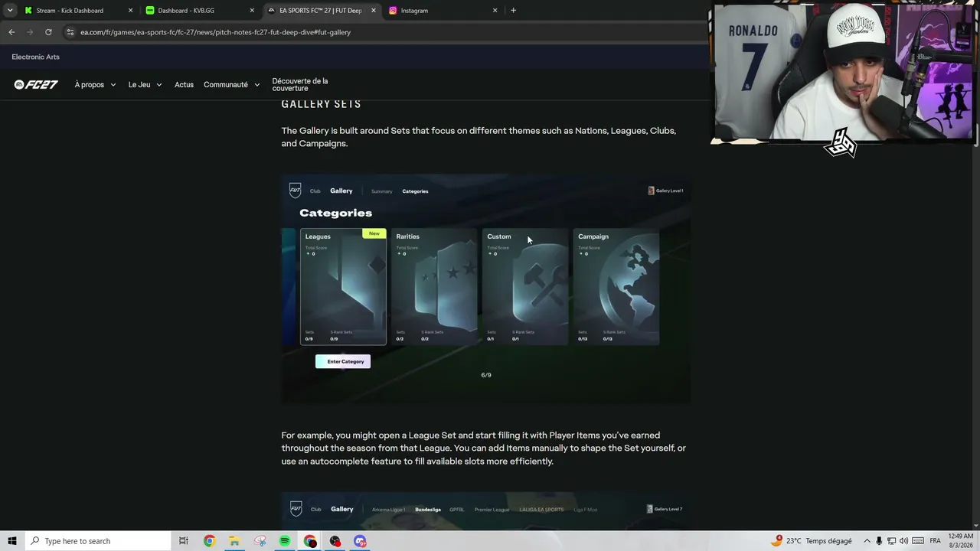The width and height of the screenshot is (980, 551).
Task: Click the 6/9 slide counter
Action: coord(486,375)
